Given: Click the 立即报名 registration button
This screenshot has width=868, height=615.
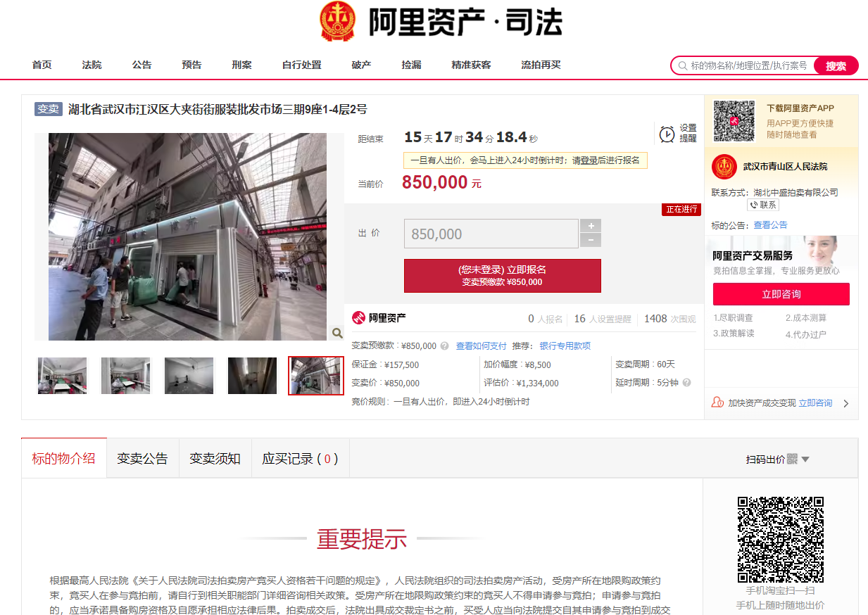Looking at the screenshot, I should tap(502, 275).
